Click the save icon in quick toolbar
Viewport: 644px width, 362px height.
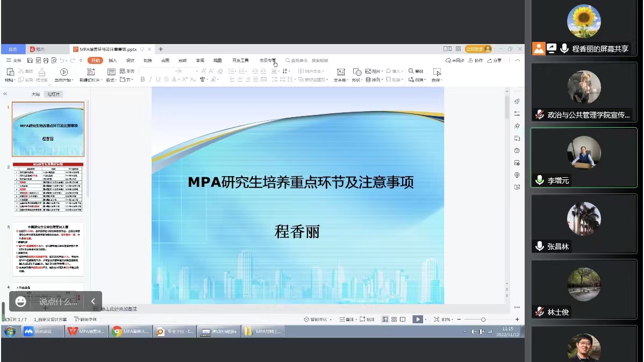pyautogui.click(x=30, y=61)
